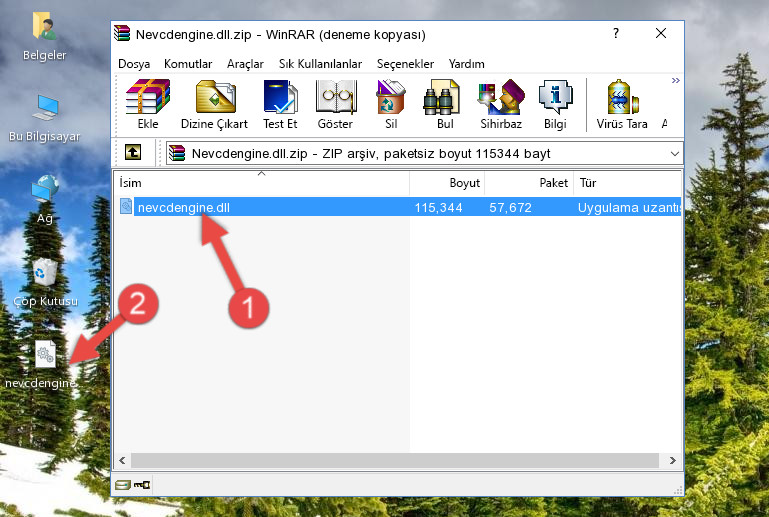Open the Göster viewer icon
769x517 pixels.
point(335,104)
